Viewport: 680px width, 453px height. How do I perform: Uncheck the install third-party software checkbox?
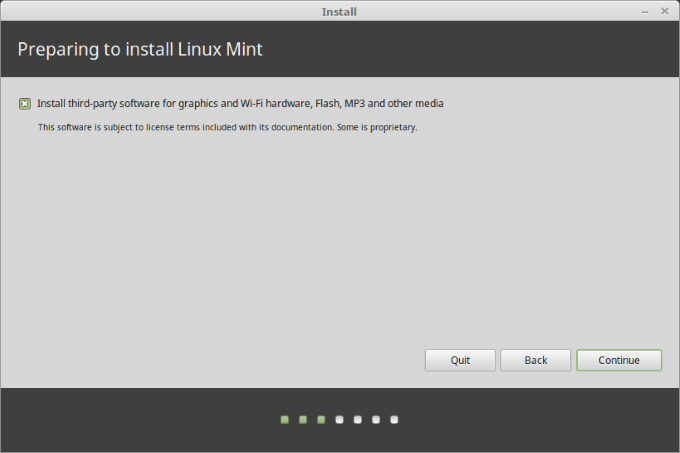(25, 104)
